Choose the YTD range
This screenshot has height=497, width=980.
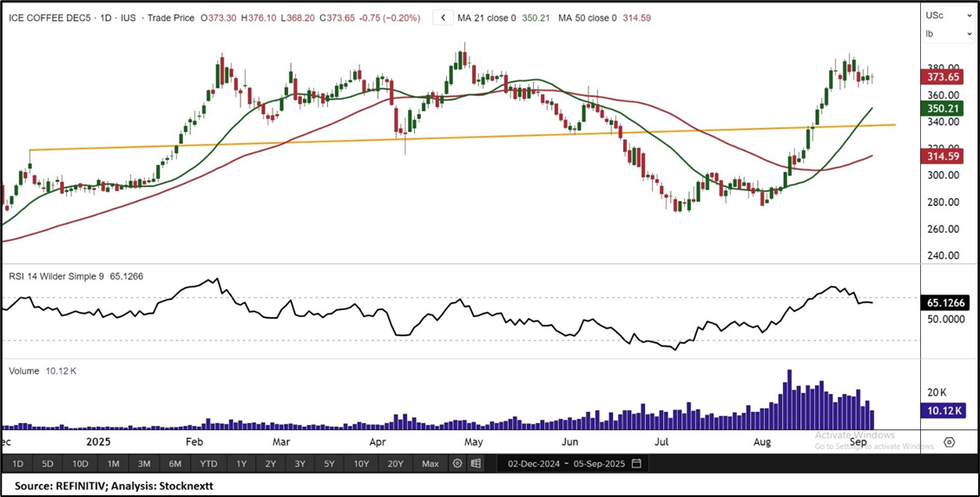208,464
